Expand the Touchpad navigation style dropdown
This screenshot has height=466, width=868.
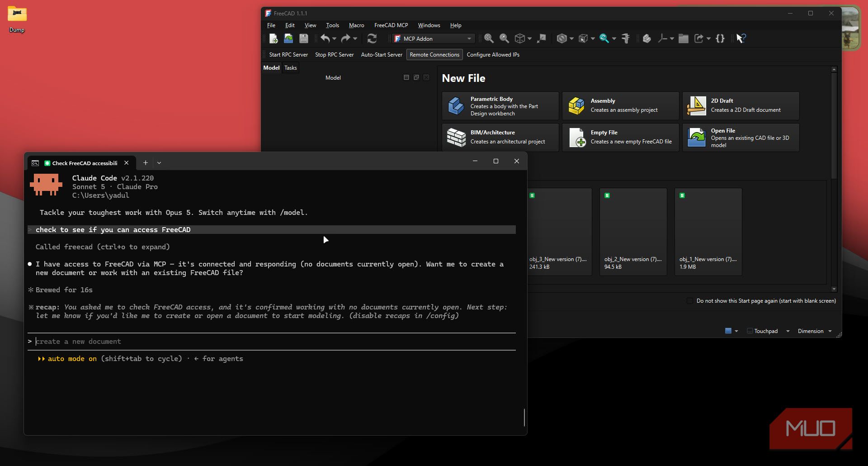click(788, 331)
